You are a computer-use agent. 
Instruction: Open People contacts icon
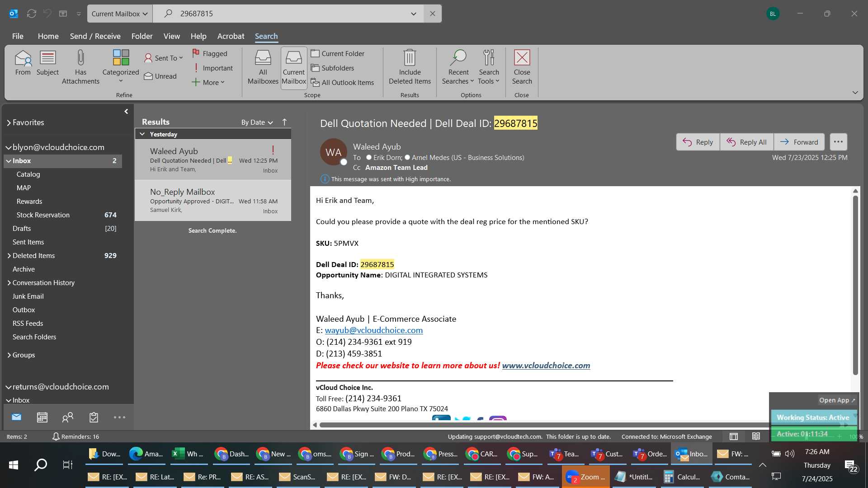(68, 417)
